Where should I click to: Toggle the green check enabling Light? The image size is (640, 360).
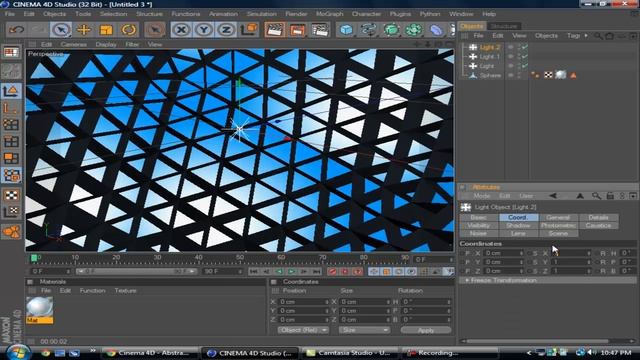(525, 66)
